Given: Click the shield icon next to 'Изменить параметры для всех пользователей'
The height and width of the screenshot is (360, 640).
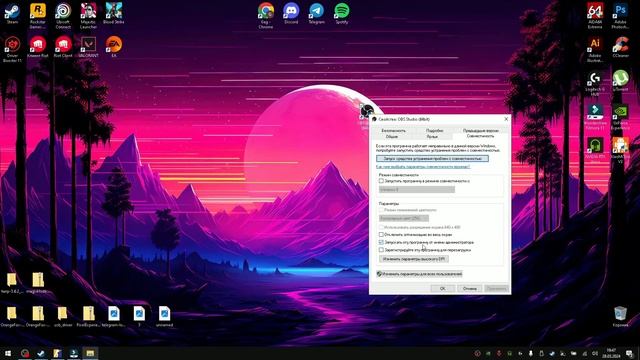Looking at the screenshot, I should click(380, 274).
